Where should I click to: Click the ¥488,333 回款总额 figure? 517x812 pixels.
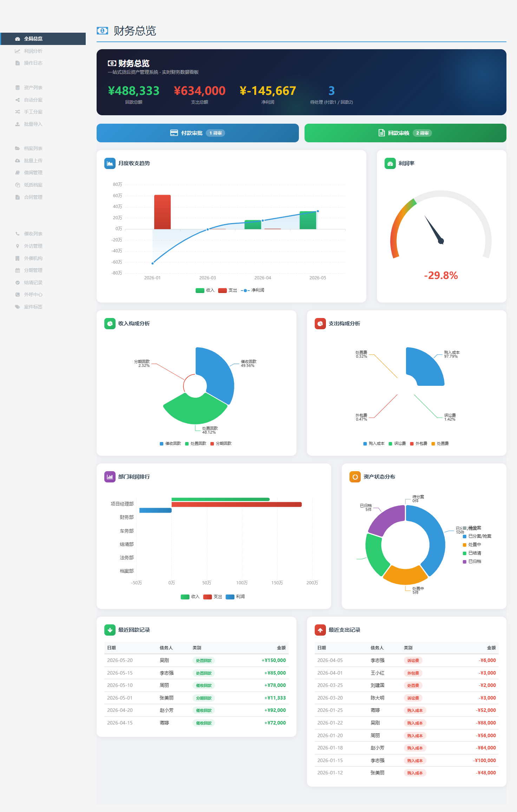(133, 91)
